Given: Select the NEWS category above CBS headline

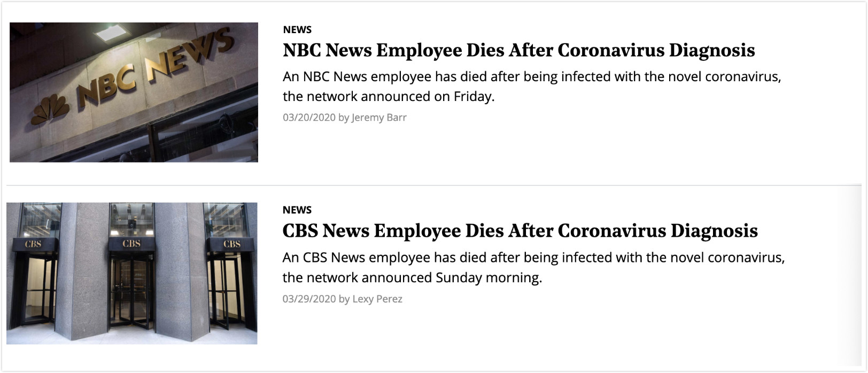Looking at the screenshot, I should pyautogui.click(x=297, y=209).
